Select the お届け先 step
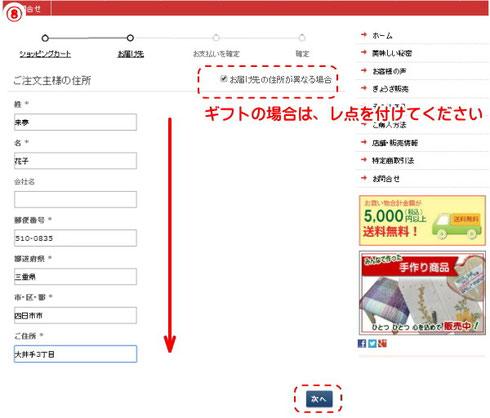 (130, 54)
